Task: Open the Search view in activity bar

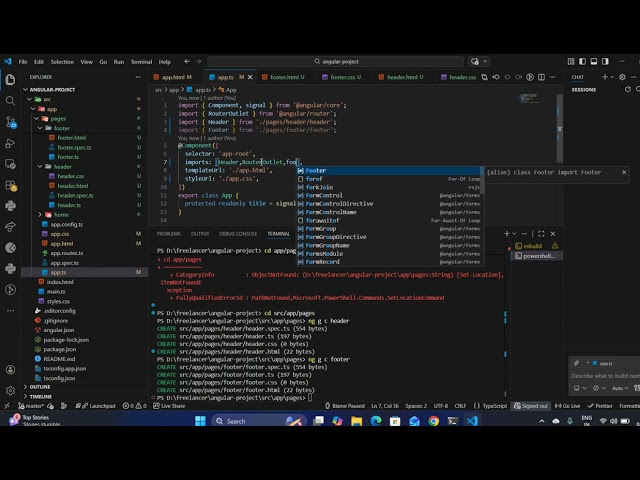Action: pyautogui.click(x=10, y=101)
